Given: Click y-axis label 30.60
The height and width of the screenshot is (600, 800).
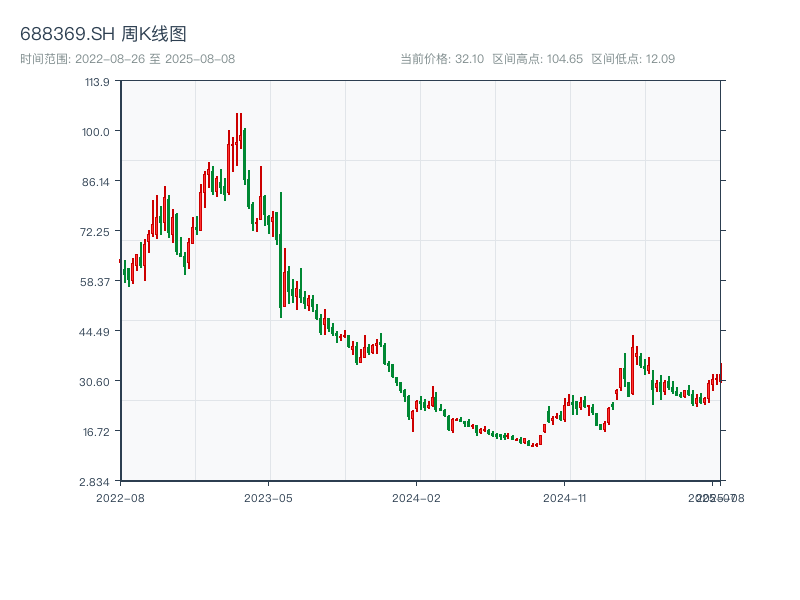Looking at the screenshot, I should click(94, 382).
